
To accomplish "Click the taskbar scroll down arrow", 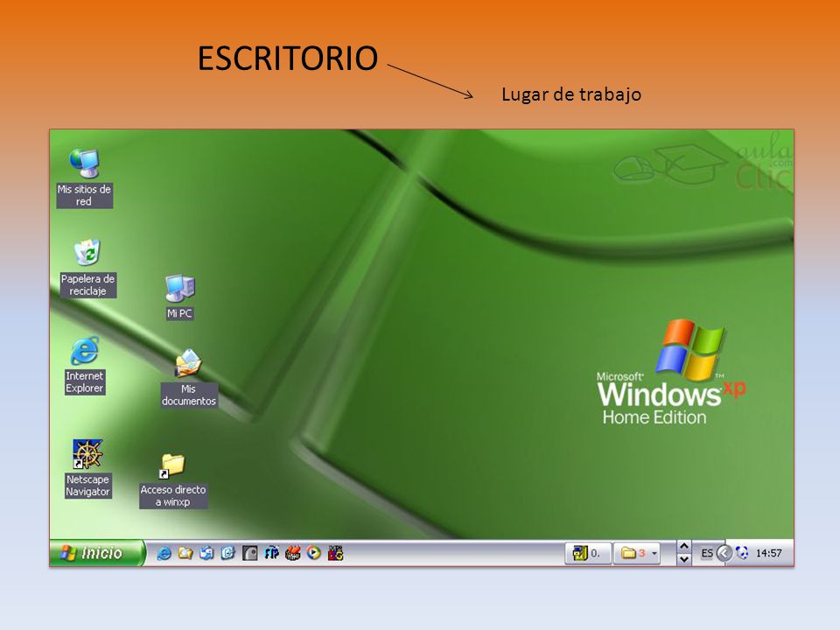I will click(x=683, y=559).
